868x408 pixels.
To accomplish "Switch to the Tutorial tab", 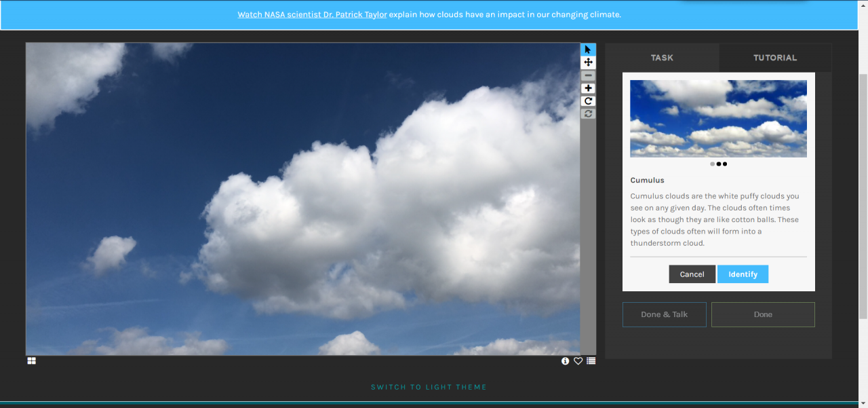I will 775,58.
